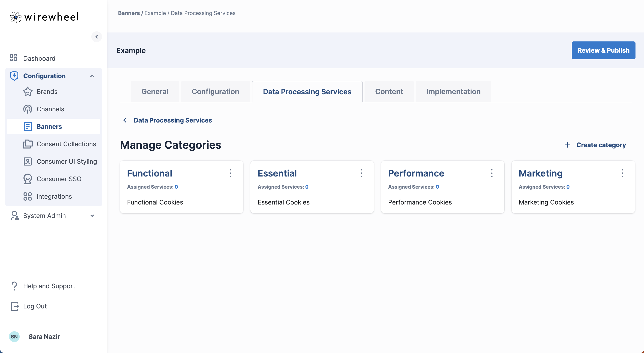
Task: Click Create category link
Action: pos(595,145)
